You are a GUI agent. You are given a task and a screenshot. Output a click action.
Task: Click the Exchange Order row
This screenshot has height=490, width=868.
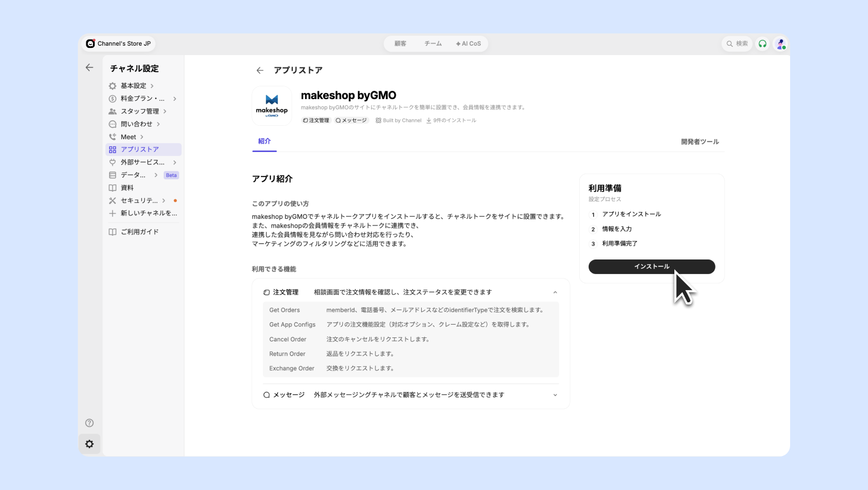click(x=411, y=368)
